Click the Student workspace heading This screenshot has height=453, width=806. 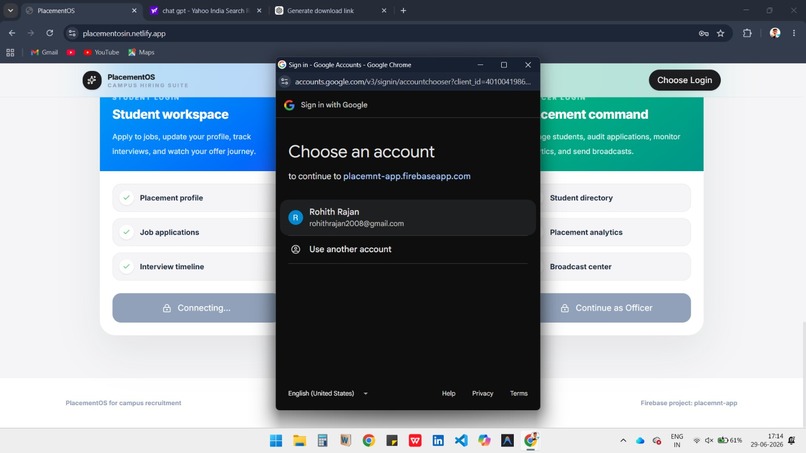pyautogui.click(x=170, y=114)
